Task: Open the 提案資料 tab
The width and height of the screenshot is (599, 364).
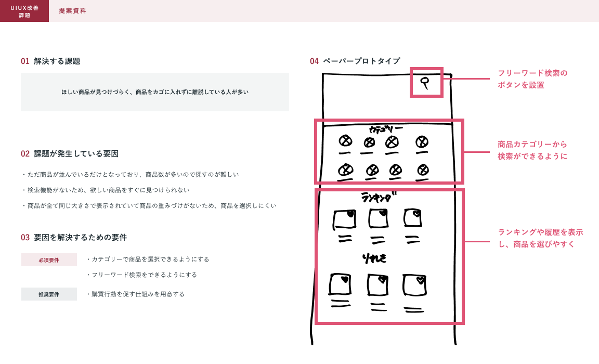Action: (72, 11)
